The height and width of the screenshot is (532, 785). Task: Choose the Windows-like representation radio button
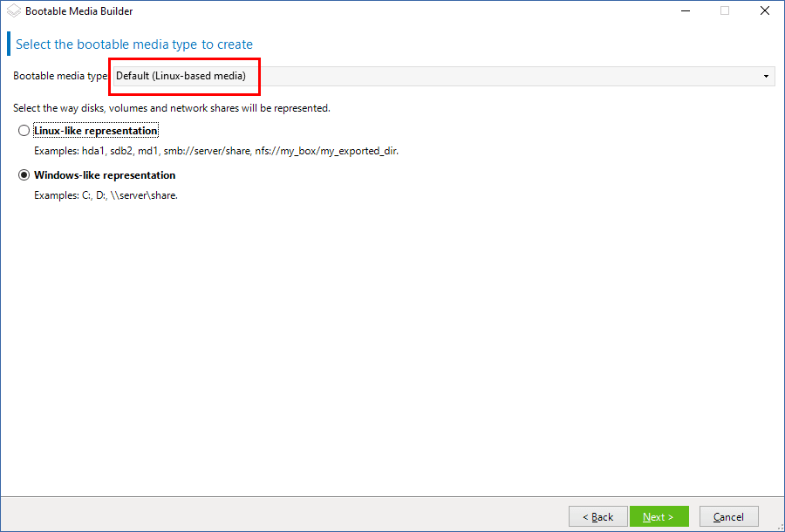pyautogui.click(x=24, y=175)
